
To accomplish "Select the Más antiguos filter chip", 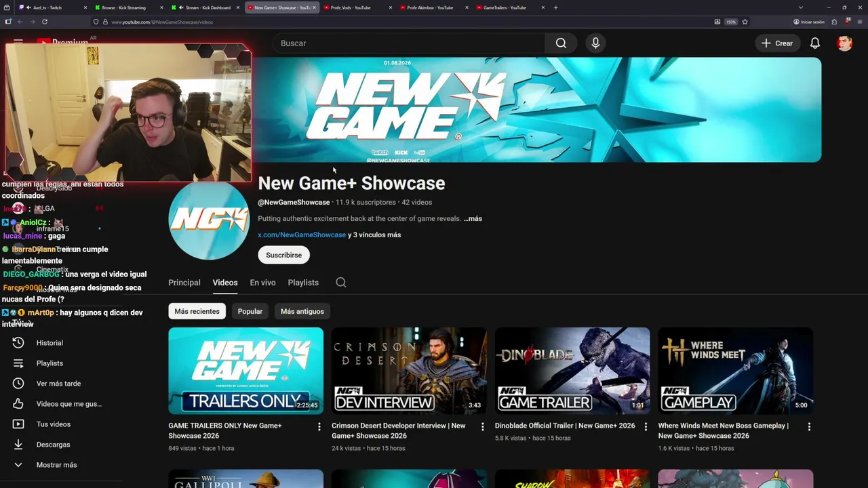I will coord(302,311).
